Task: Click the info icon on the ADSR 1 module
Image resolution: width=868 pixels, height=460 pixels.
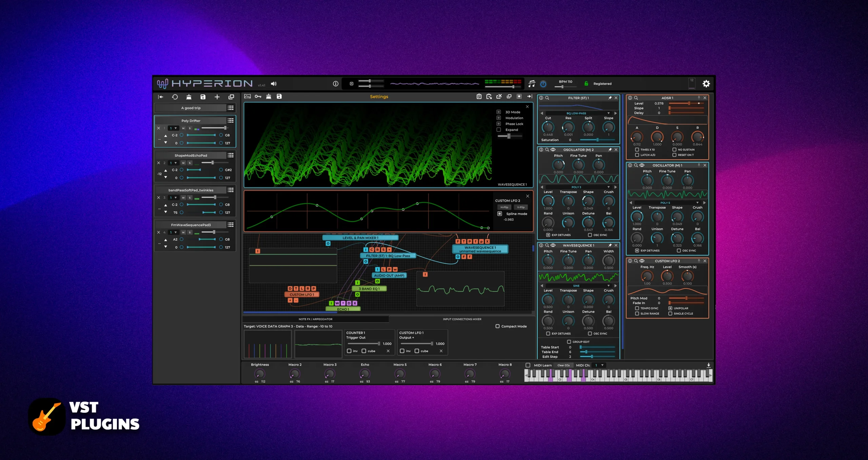Action: click(630, 98)
